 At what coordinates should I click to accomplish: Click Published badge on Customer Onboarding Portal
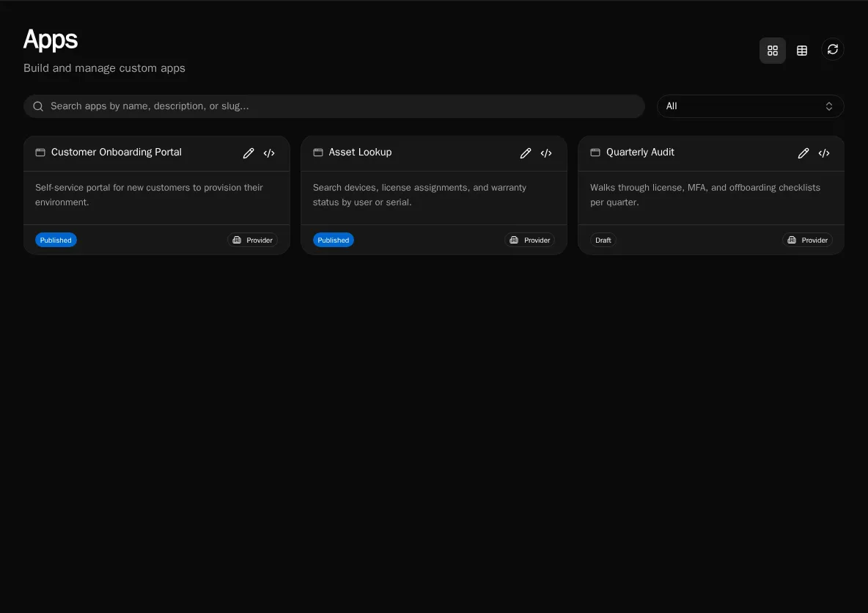pos(56,240)
